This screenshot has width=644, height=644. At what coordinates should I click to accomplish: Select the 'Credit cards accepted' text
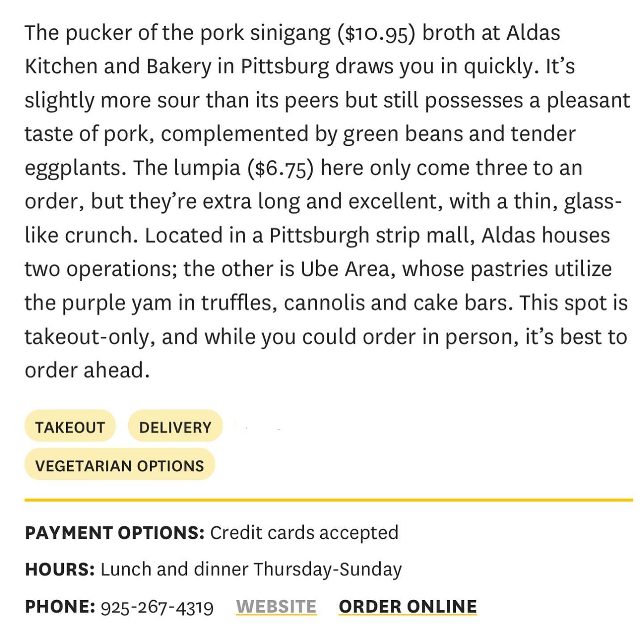click(304, 533)
